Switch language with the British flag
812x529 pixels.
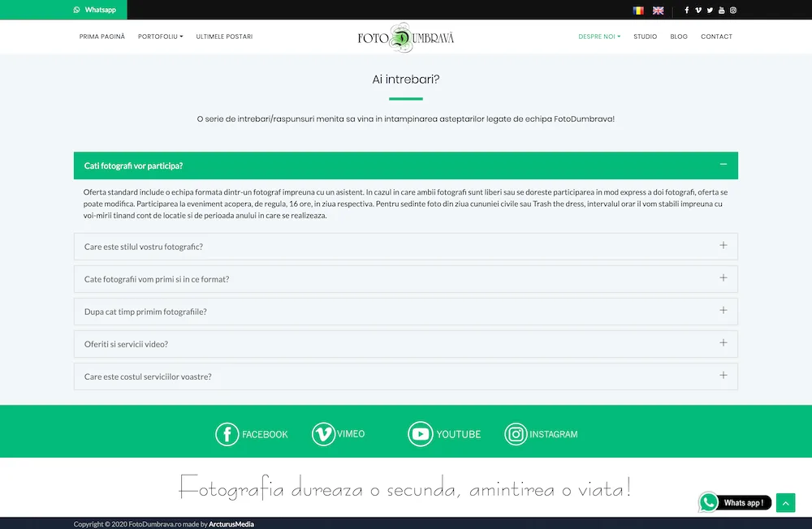pyautogui.click(x=658, y=11)
